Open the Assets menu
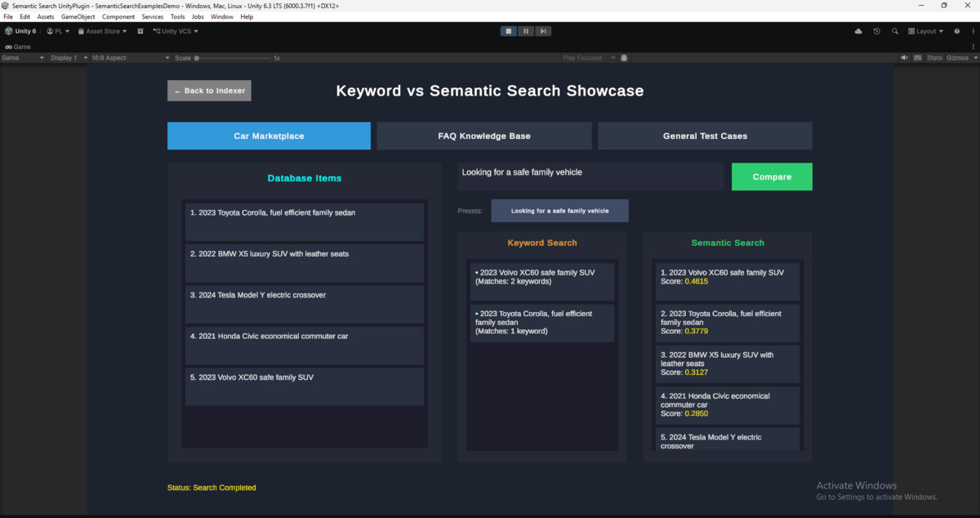The image size is (980, 518). (x=46, y=16)
